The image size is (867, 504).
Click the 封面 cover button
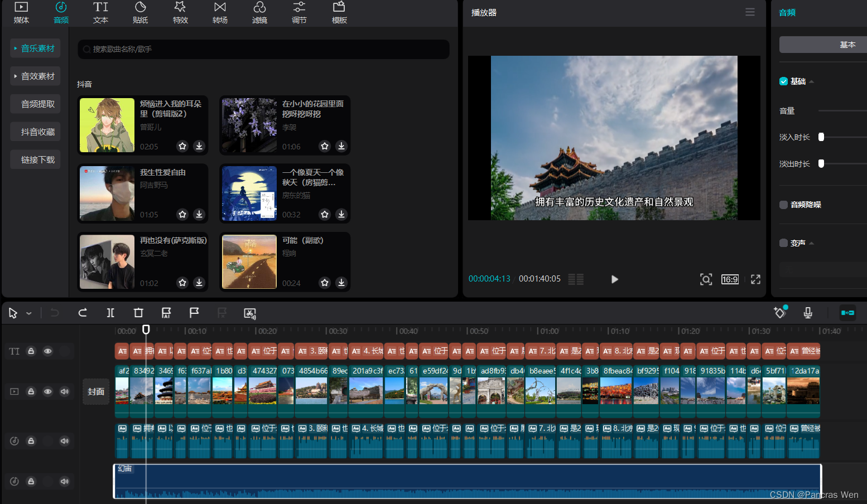[96, 392]
